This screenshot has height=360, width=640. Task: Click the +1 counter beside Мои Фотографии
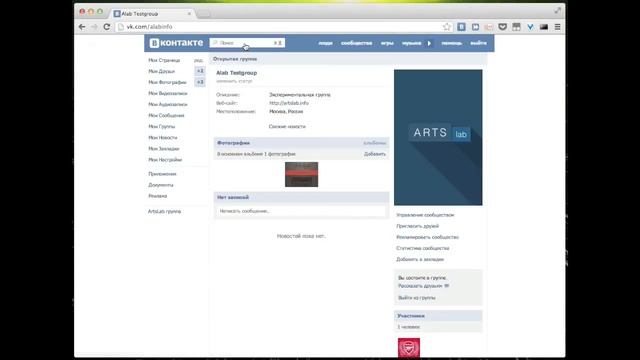(200, 82)
